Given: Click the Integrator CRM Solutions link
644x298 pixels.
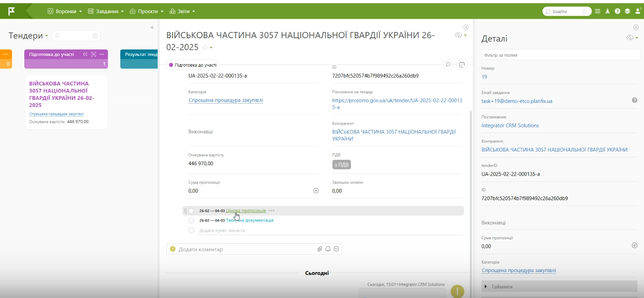Looking at the screenshot, I should click(510, 125).
